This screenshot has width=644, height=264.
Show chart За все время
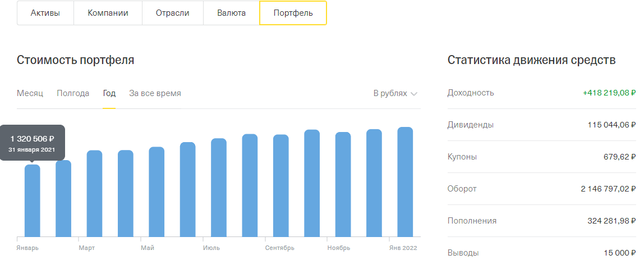[x=155, y=93]
